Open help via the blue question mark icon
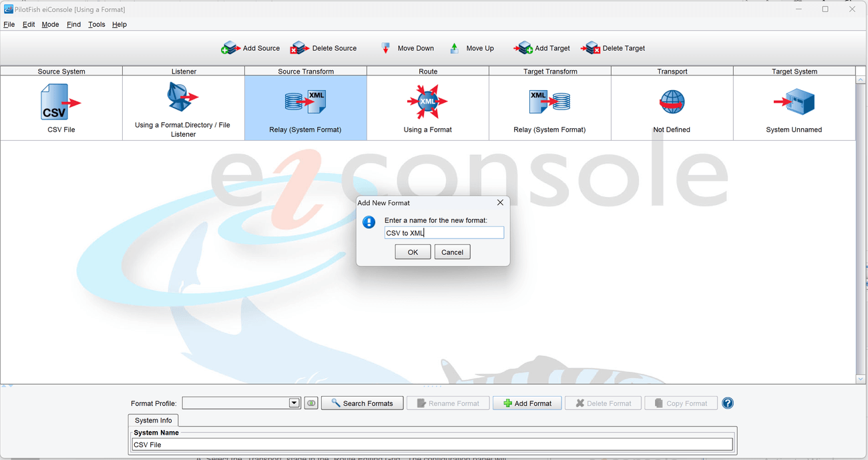Screen dimensions: 868x460 pyautogui.click(x=728, y=403)
